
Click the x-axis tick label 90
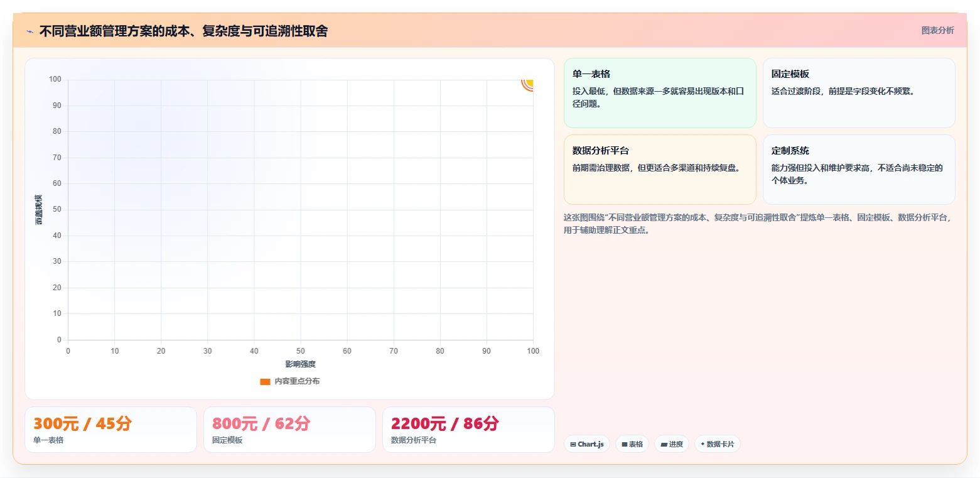click(487, 351)
